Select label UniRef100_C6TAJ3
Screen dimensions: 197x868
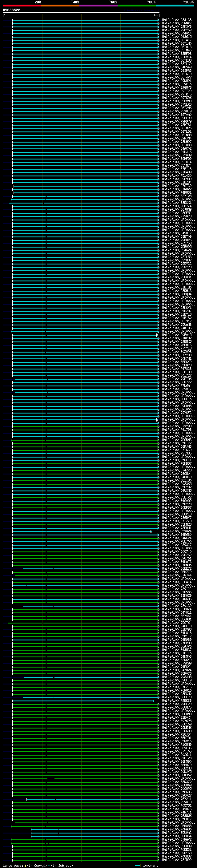(177, 47)
